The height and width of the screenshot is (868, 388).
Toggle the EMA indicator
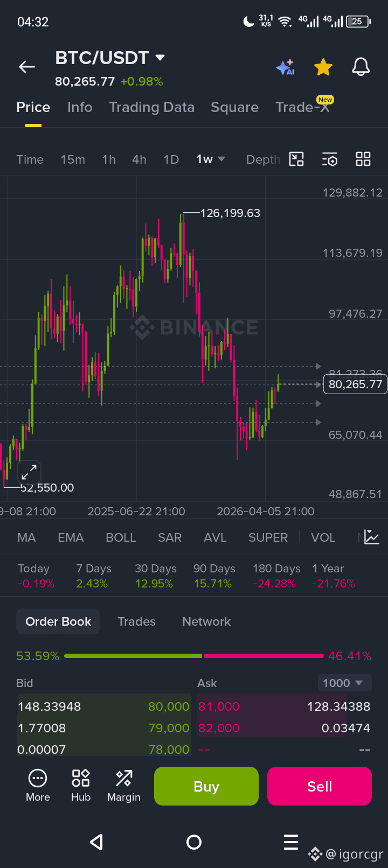point(71,537)
